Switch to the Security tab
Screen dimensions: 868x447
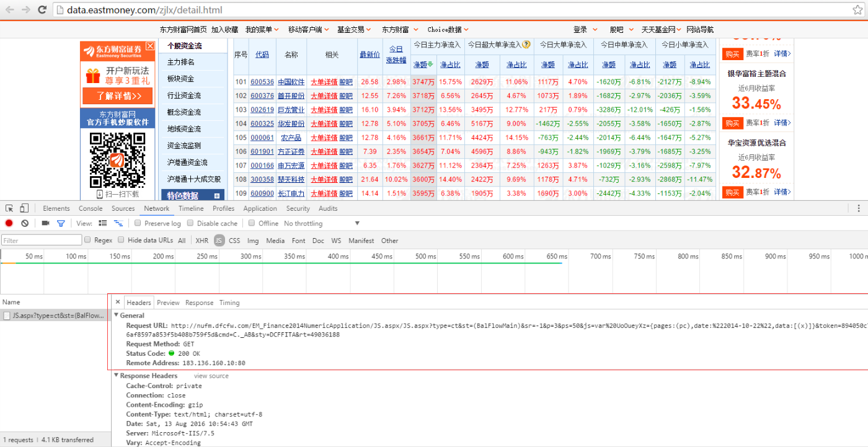(x=298, y=208)
